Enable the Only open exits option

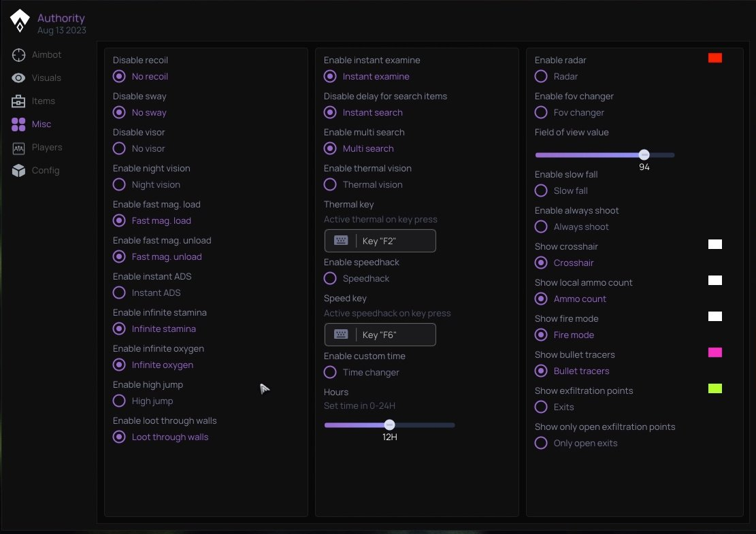[x=541, y=443]
